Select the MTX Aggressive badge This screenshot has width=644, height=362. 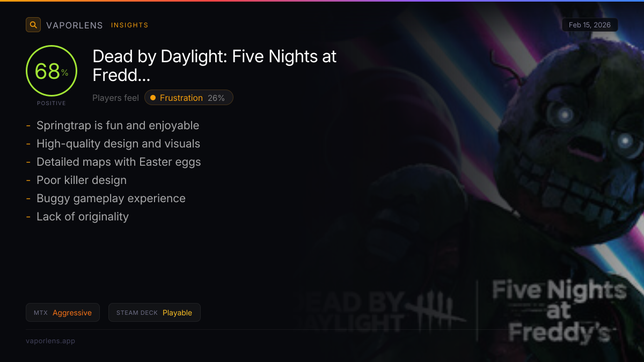(63, 313)
